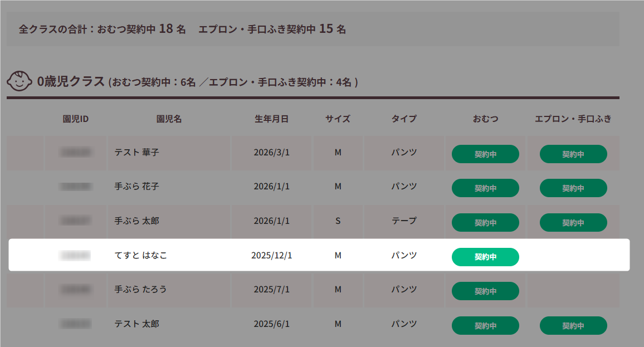This screenshot has width=644, height=347.
Task: Click the 園児ID column header
Action: (x=76, y=119)
